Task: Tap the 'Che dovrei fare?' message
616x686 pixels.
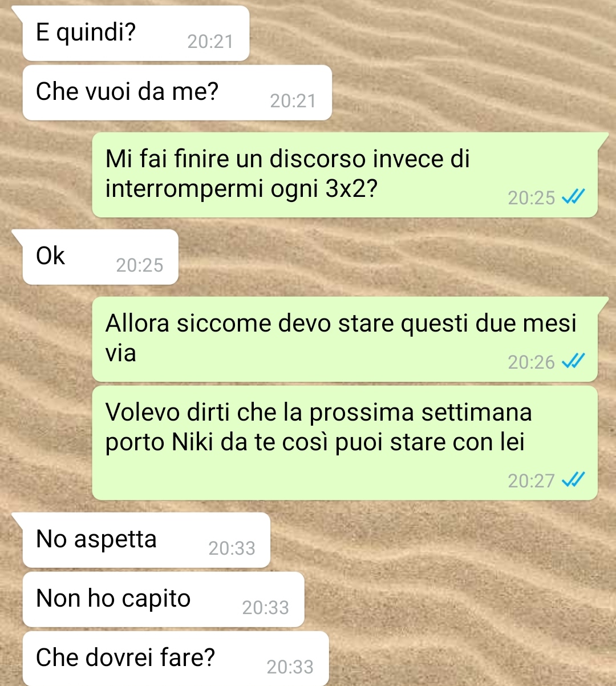Action: [176, 659]
